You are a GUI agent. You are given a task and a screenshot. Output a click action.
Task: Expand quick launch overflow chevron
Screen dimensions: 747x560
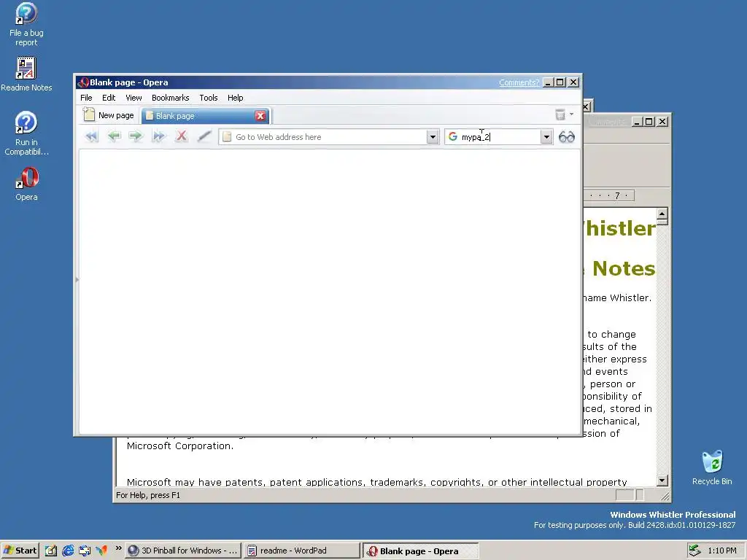point(118,548)
